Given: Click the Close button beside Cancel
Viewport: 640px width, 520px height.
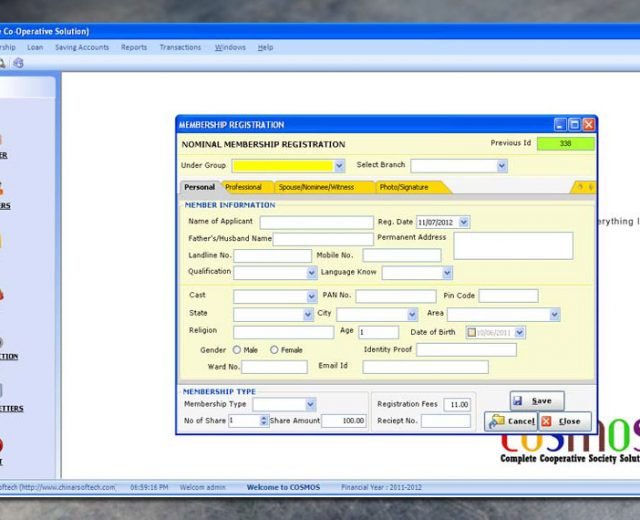Looking at the screenshot, I should pos(565,421).
